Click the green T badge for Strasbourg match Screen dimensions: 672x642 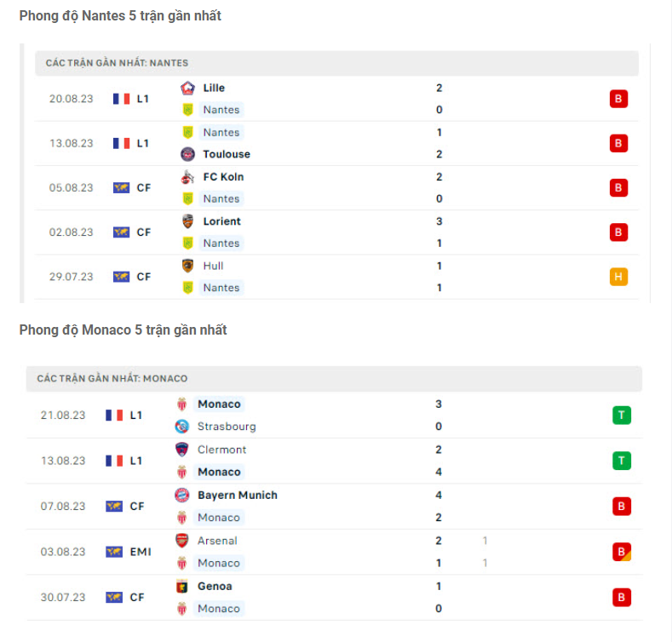[621, 416]
